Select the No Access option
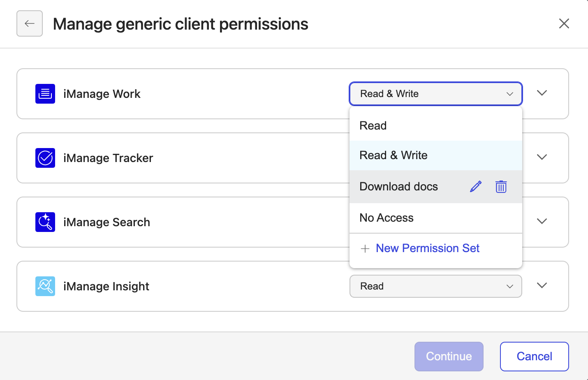 [x=436, y=218]
